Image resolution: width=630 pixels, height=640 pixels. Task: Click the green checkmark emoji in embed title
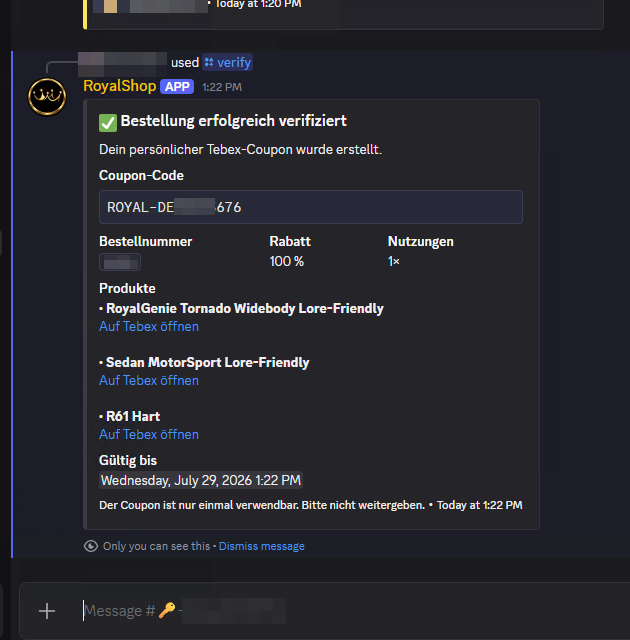click(108, 123)
